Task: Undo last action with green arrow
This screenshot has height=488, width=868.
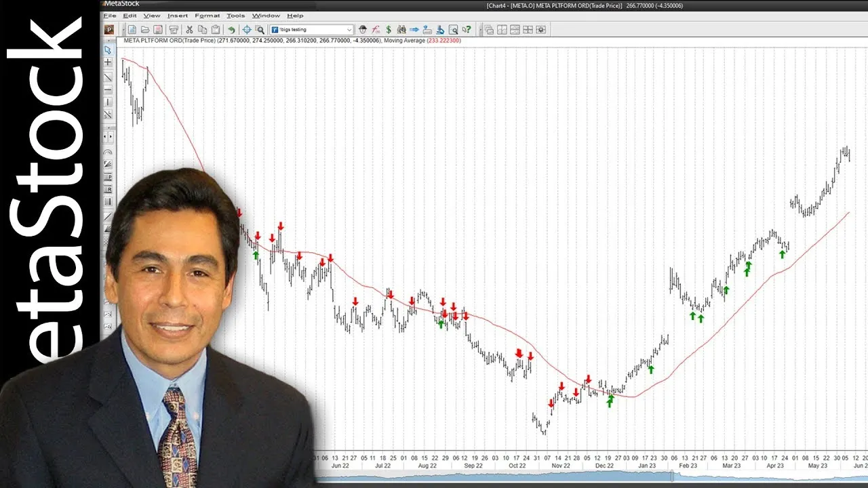Action: 231,30
